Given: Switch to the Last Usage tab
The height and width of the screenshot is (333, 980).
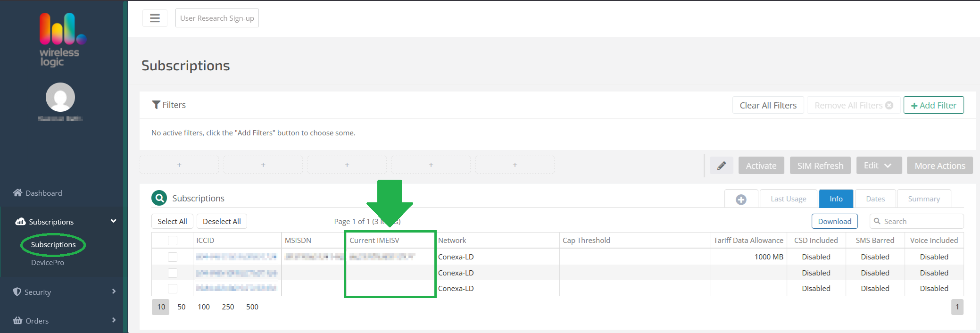Looking at the screenshot, I should click(x=788, y=199).
